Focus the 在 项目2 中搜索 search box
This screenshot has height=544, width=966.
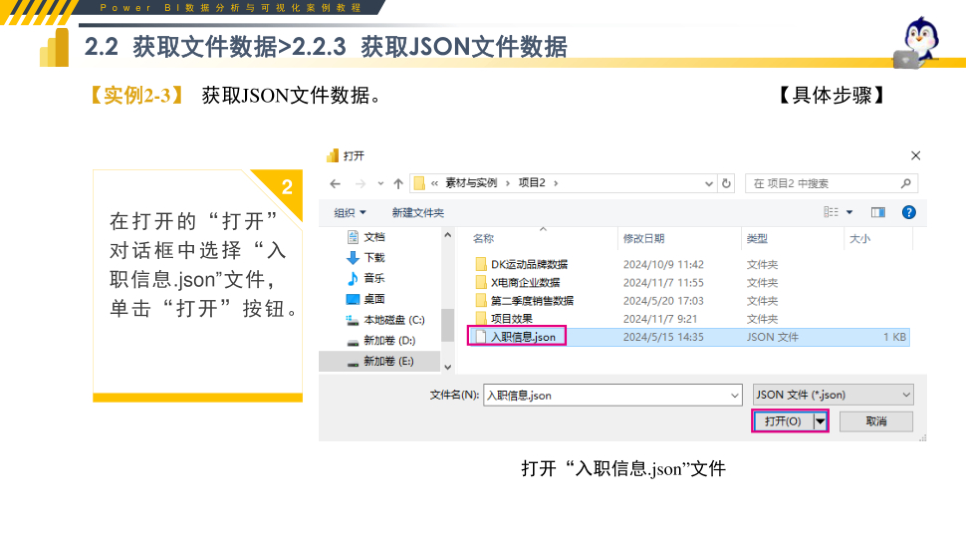[x=832, y=184]
